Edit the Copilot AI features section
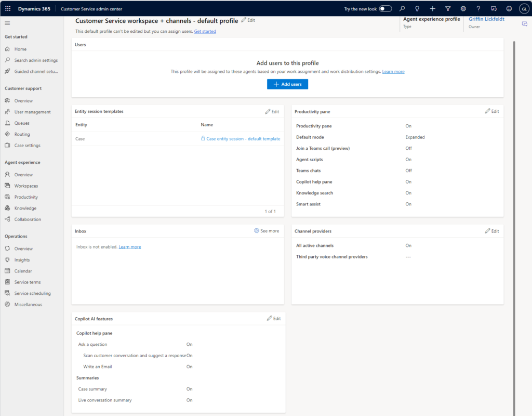532x416 pixels. click(273, 318)
